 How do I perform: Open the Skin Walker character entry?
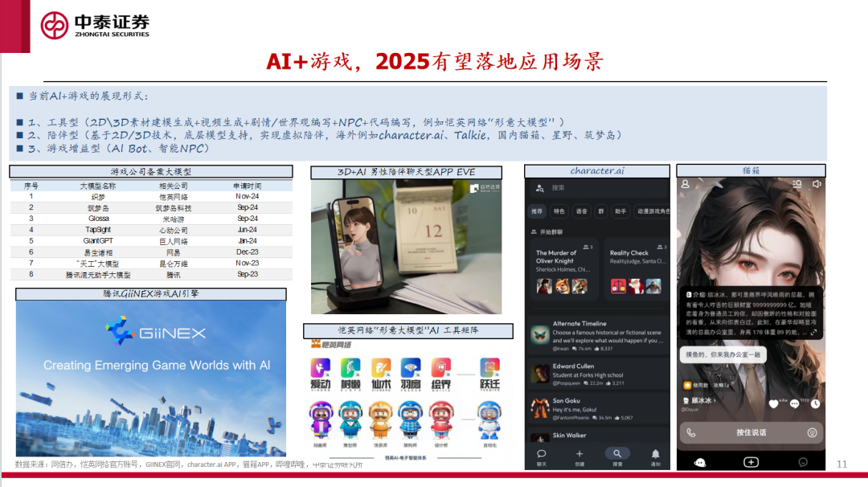[600, 436]
